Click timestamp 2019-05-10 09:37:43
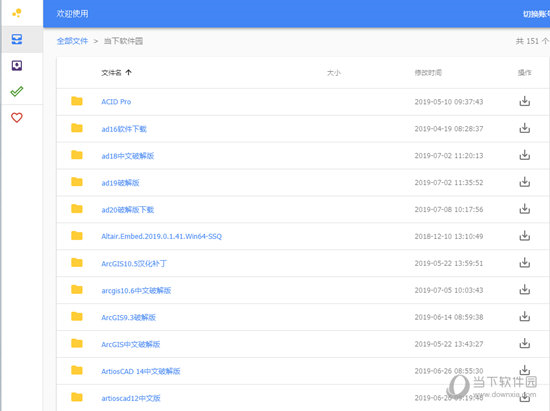This screenshot has height=411, width=550. pyautogui.click(x=449, y=102)
